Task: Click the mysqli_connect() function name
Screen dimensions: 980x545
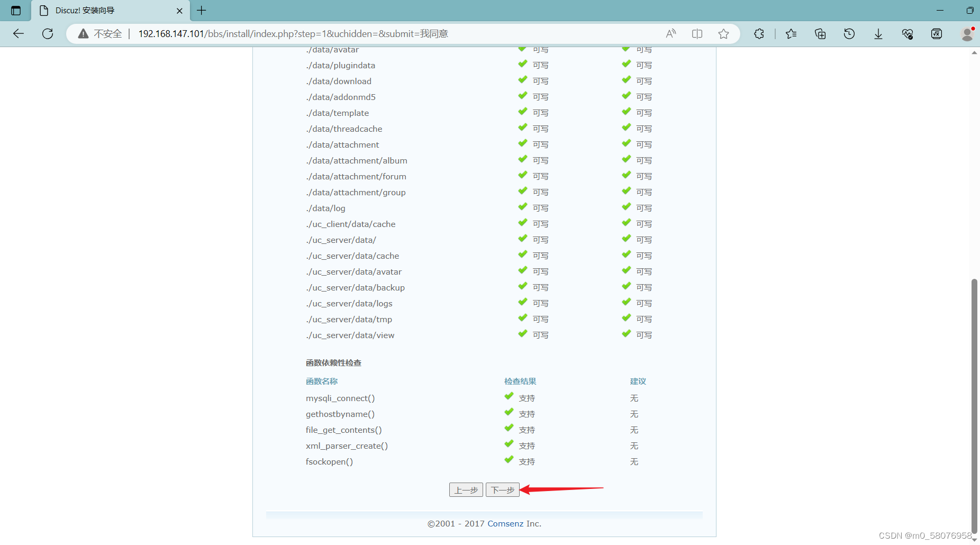Action: [x=340, y=398]
